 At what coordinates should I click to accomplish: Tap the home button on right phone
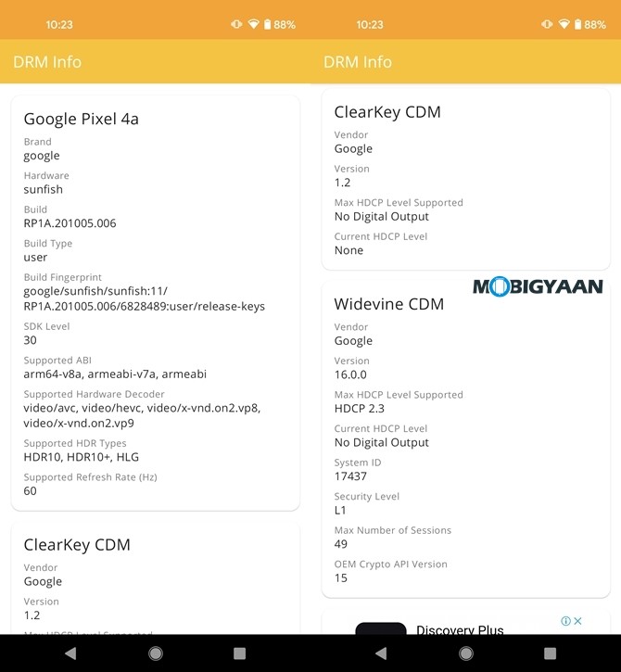466,653
